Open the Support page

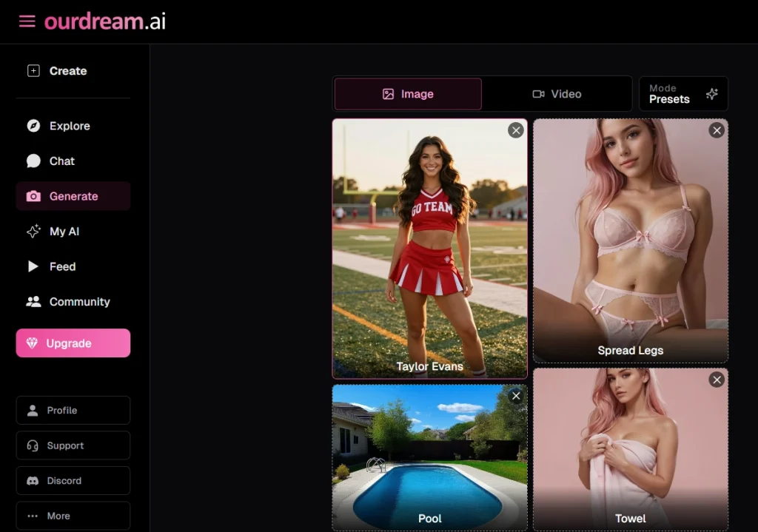[73, 445]
